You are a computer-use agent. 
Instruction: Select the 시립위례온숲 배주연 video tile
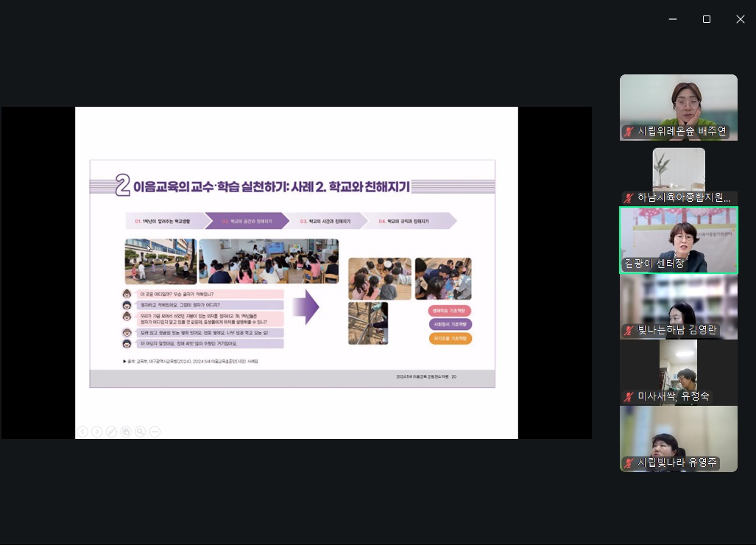coord(678,103)
